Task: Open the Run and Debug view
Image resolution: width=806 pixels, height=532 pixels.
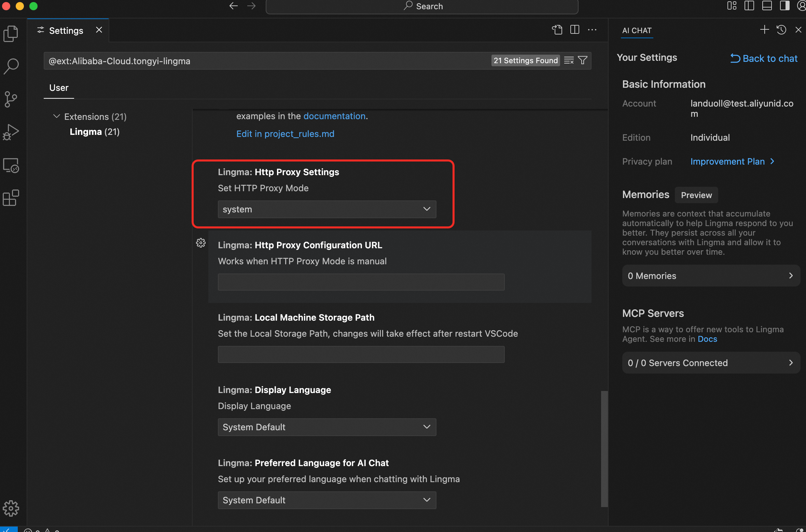Action: pos(11,132)
